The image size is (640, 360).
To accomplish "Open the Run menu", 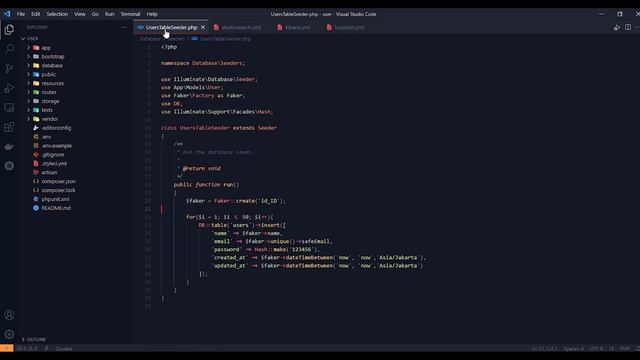I will pyautogui.click(x=109, y=14).
